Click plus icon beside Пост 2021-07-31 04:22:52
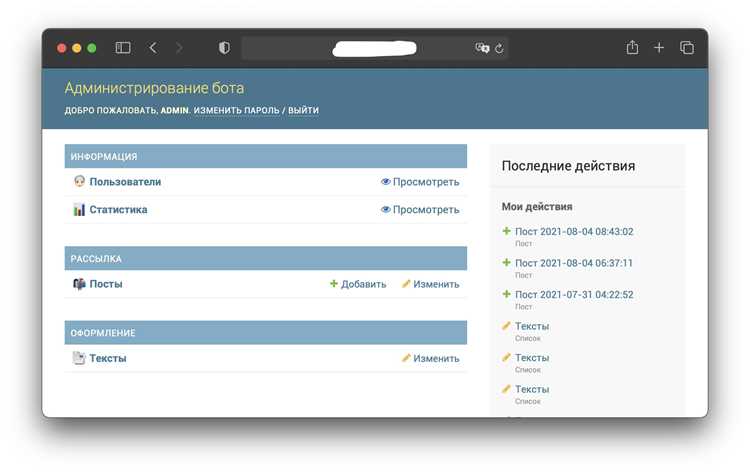750x473 pixels. [507, 294]
